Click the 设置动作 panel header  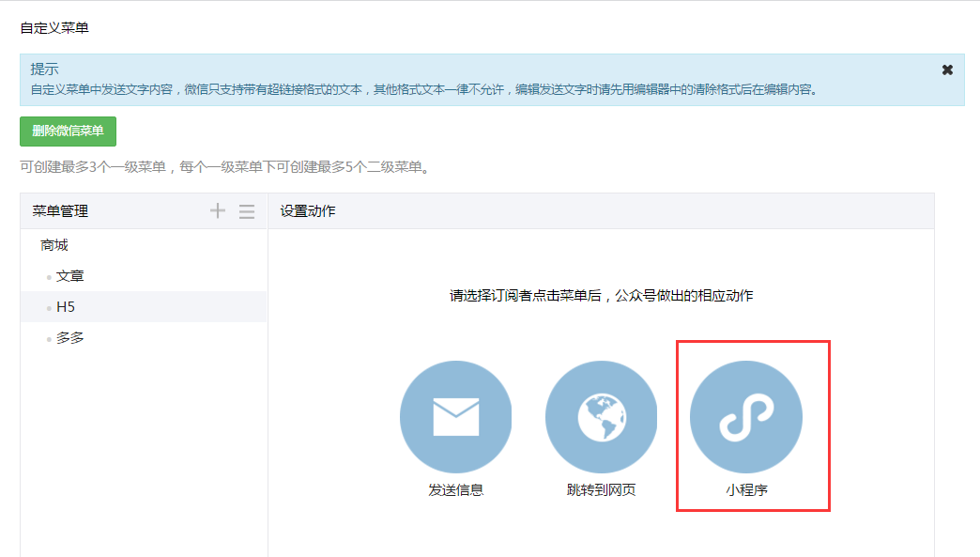(x=307, y=211)
